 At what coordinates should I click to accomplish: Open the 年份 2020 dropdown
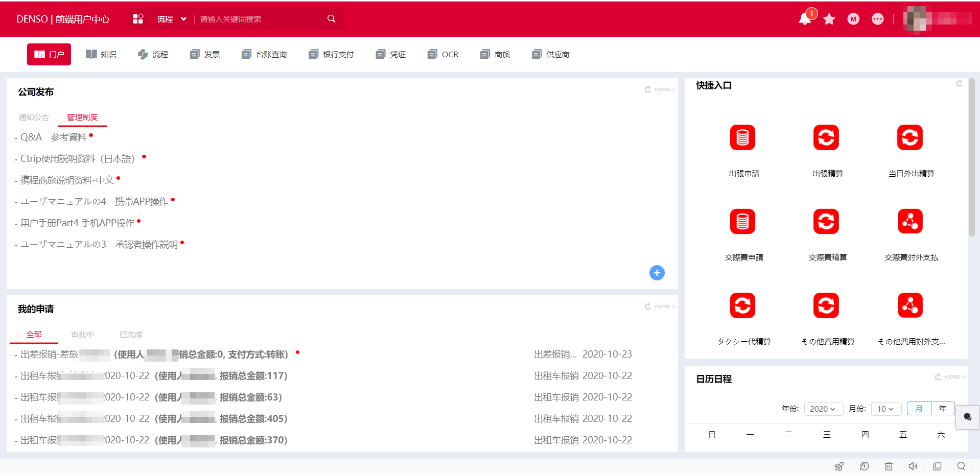[823, 409]
